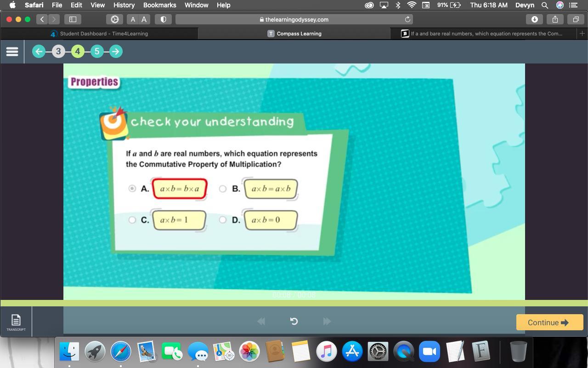Toggle the Safari sidebar button
Viewport: 588px width, 368px height.
[x=73, y=19]
